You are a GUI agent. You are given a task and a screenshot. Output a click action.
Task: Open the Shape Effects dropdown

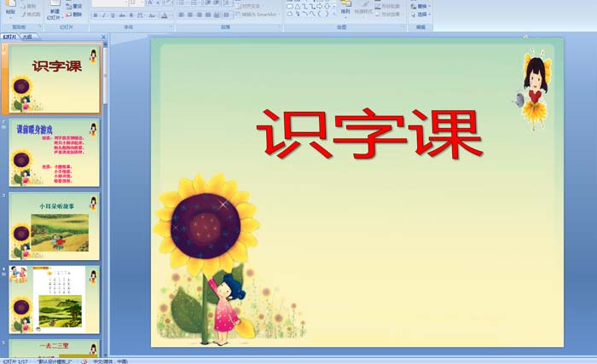(x=387, y=14)
